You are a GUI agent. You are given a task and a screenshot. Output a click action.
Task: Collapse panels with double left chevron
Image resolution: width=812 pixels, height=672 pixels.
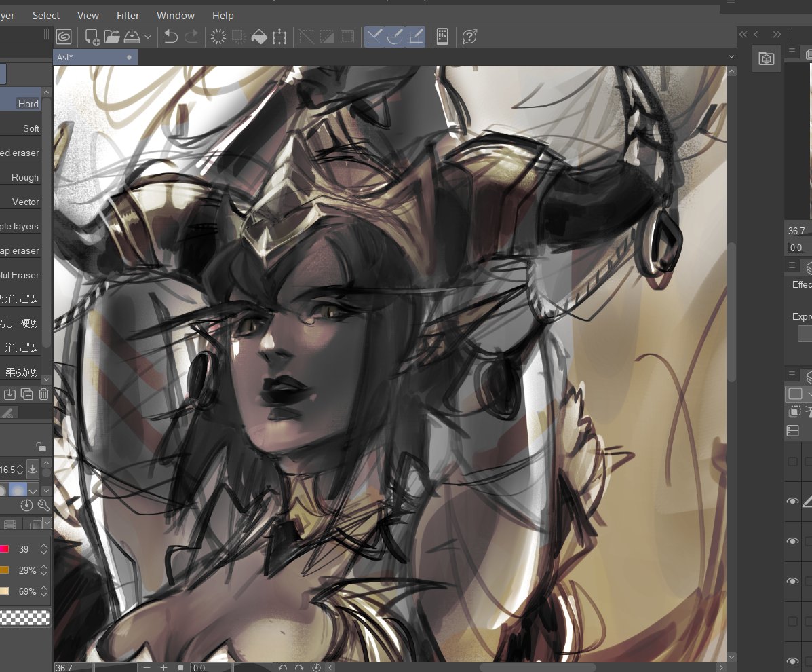743,34
